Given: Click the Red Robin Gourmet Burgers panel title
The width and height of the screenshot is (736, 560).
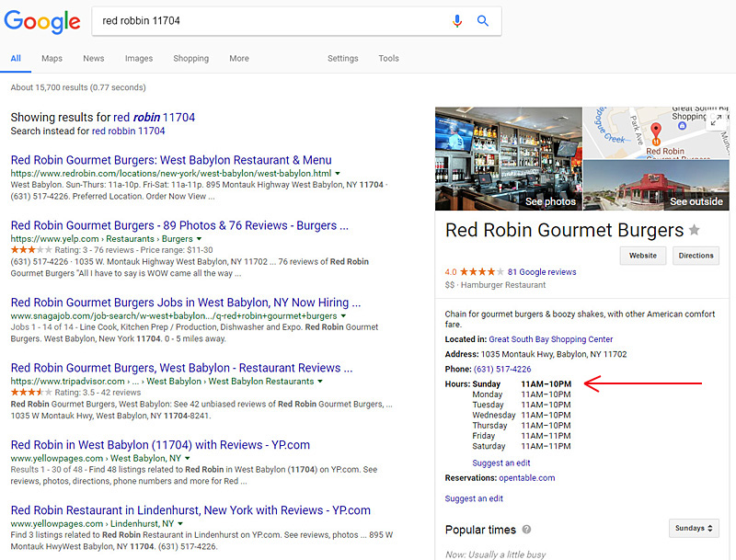Looking at the screenshot, I should click(564, 230).
